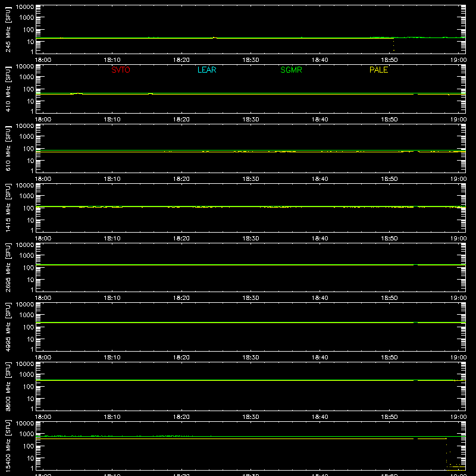The height and width of the screenshot is (476, 476).
Task: Select '100' y-axis value on 15400 MHz plot
Action: click(x=29, y=446)
